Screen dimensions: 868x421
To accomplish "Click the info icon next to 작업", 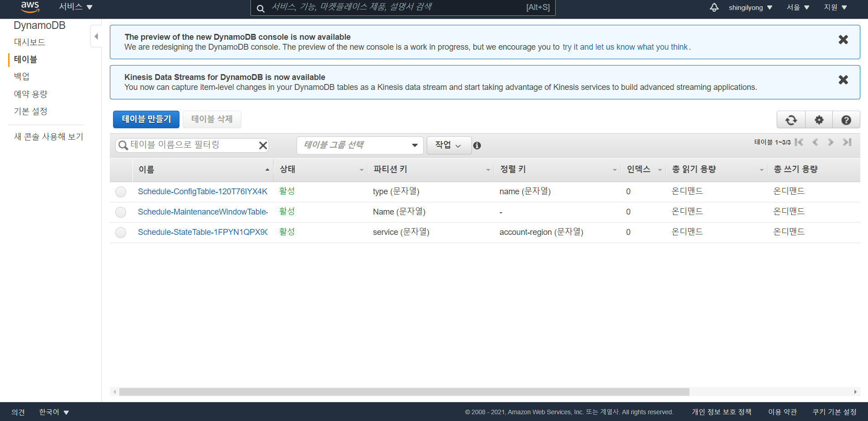I will click(477, 145).
